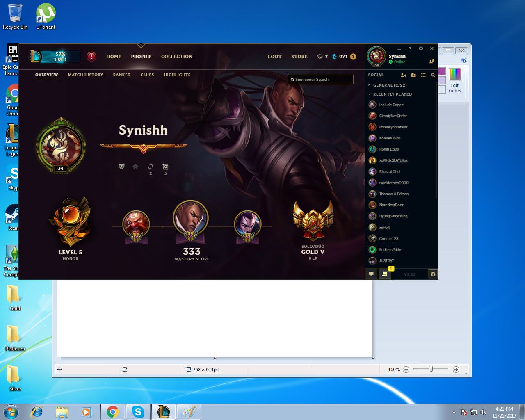This screenshot has height=420, width=525.
Task: Click the mask icon under Synishh name
Action: coord(121,166)
